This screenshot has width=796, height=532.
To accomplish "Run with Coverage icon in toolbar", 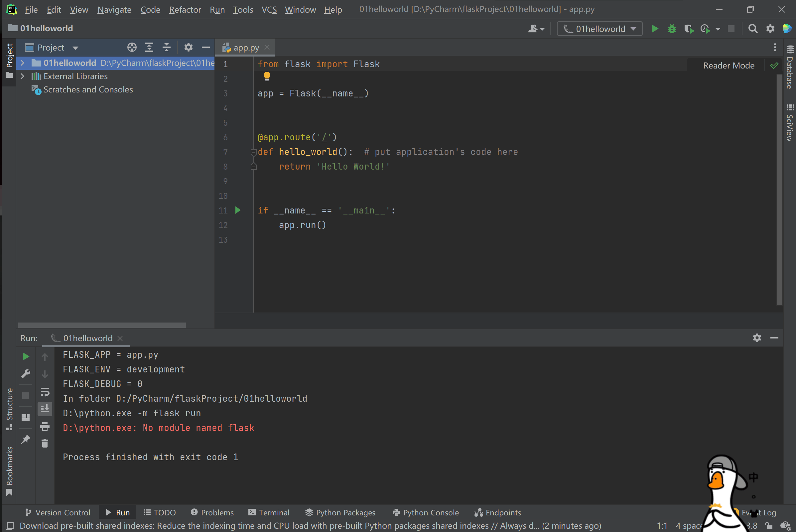I will [x=689, y=29].
